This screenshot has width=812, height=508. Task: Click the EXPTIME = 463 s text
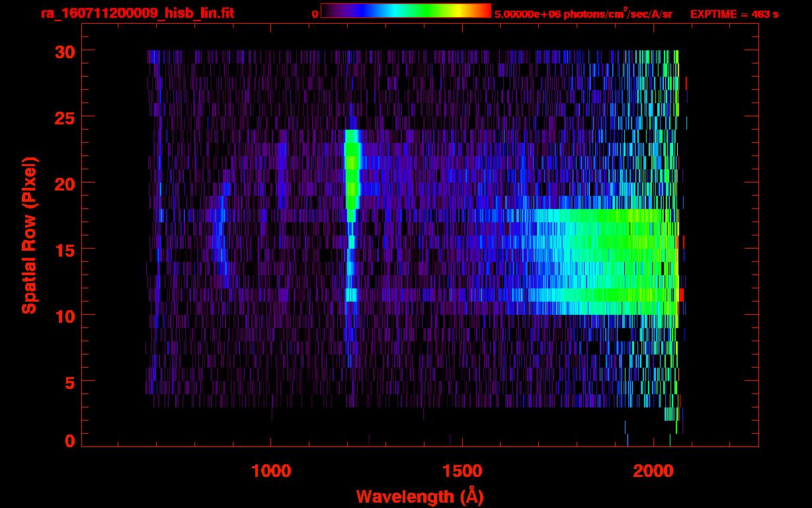pos(734,14)
